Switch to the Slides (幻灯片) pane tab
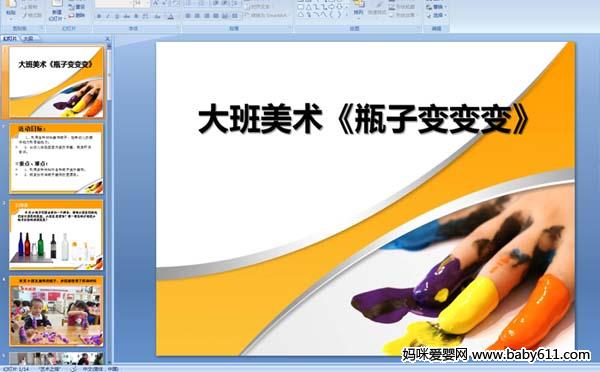 click(10, 38)
